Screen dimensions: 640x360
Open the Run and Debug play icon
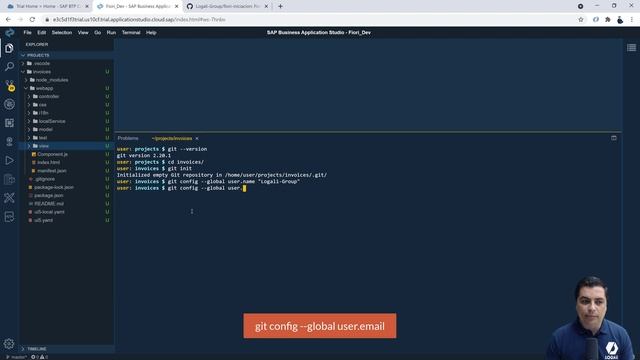9,160
